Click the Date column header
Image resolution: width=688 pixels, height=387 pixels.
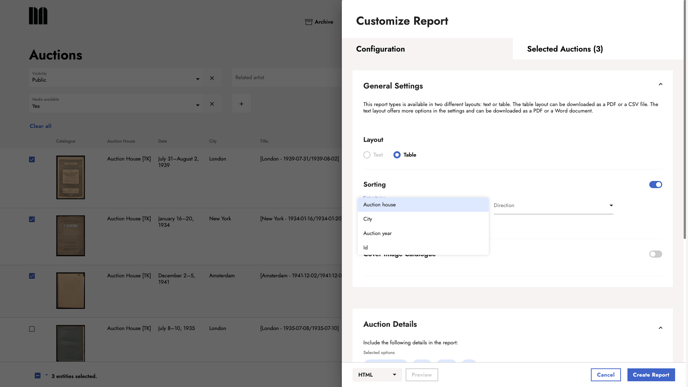(x=162, y=141)
